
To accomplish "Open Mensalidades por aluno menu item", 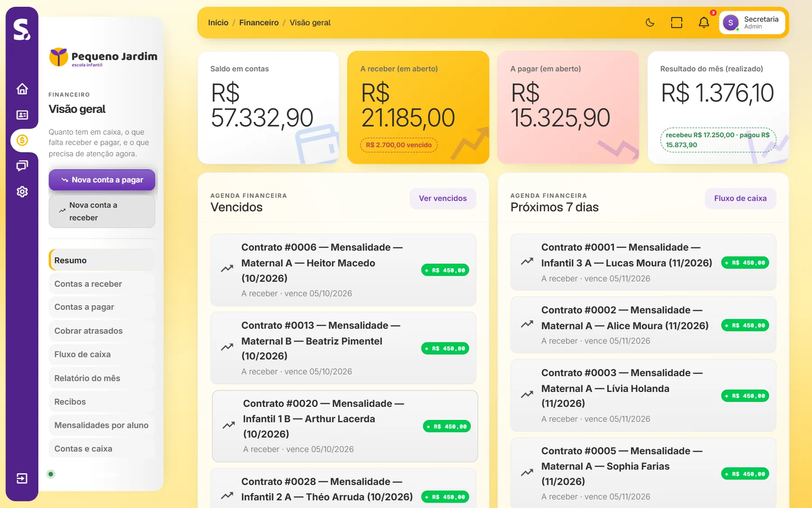I will 102,425.
